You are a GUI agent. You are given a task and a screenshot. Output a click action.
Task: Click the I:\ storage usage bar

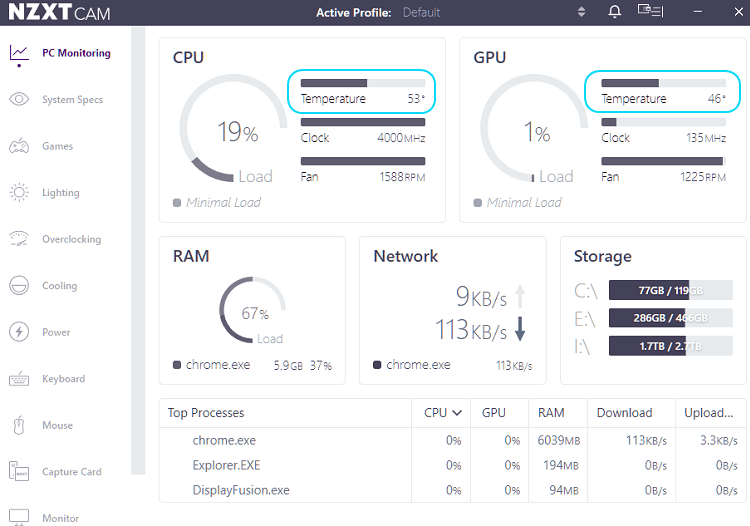coord(671,346)
